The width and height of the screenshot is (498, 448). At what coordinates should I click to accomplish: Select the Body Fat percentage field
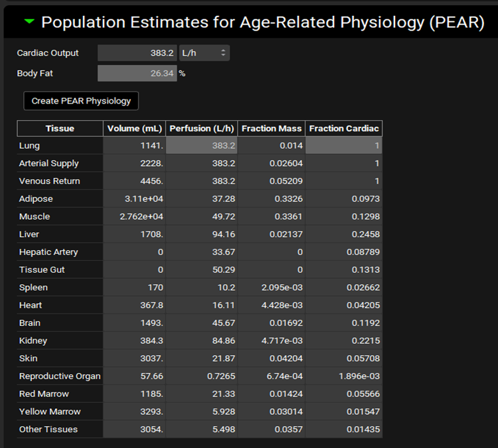(137, 74)
